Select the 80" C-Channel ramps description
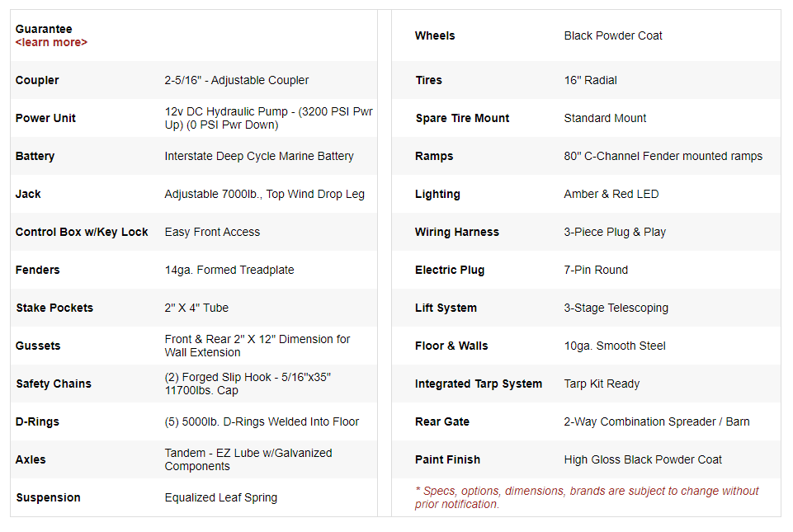Image resolution: width=793 pixels, height=532 pixels. [663, 156]
